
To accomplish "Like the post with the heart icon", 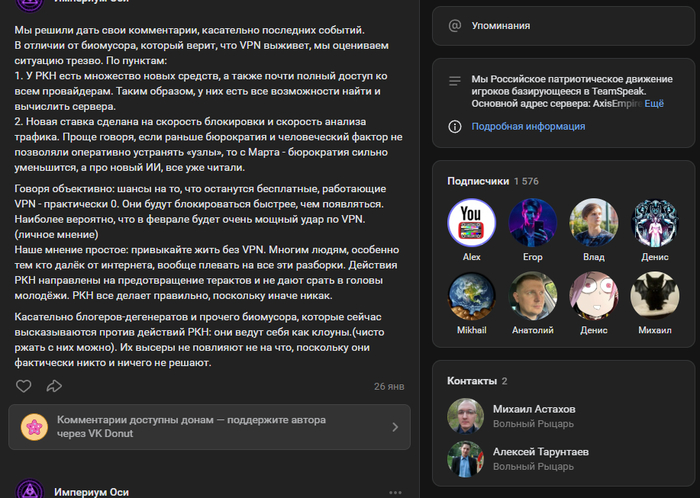I will click(24, 386).
